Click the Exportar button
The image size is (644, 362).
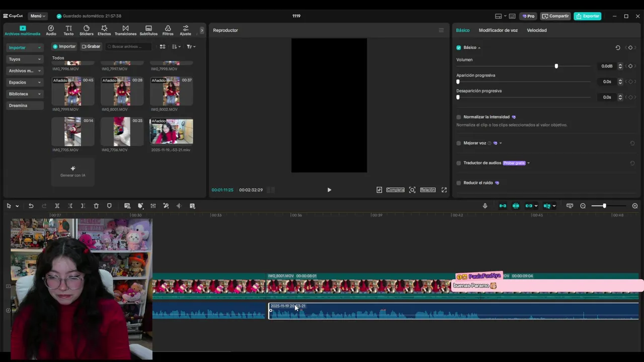[x=588, y=16]
